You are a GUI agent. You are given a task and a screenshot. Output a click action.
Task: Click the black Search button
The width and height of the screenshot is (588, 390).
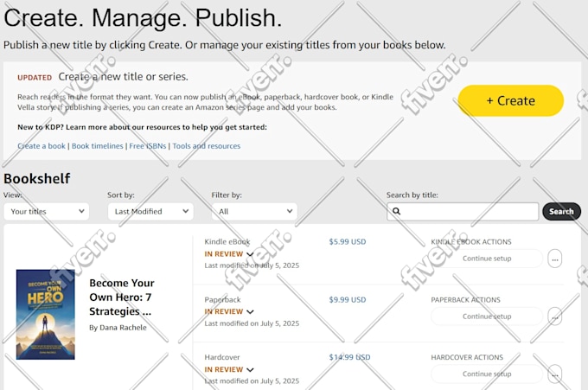561,212
